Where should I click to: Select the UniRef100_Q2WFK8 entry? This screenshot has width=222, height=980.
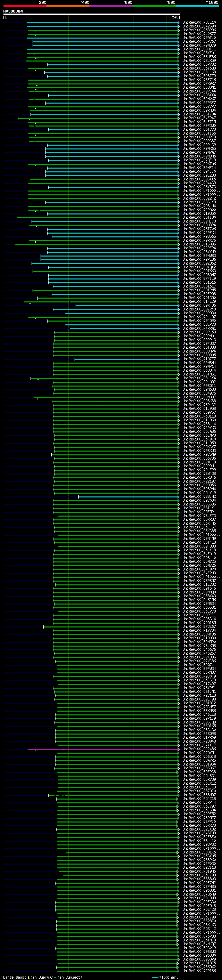(x=199, y=462)
